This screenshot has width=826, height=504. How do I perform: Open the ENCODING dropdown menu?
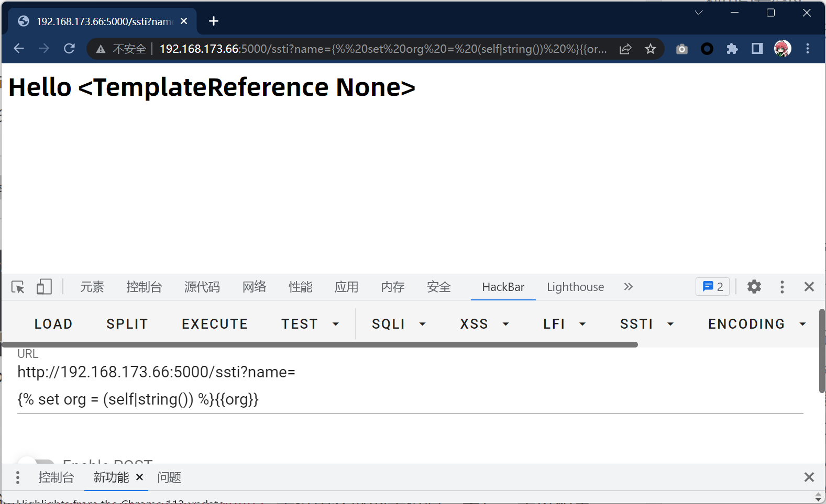pos(756,324)
